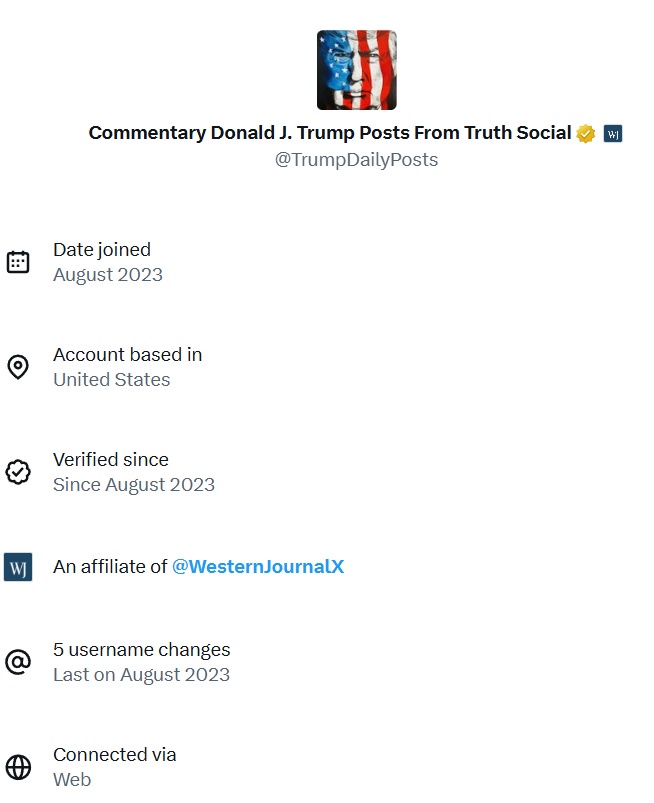Click the calendar icon for Date joined
Image resolution: width=654 pixels, height=803 pixels.
click(18, 262)
